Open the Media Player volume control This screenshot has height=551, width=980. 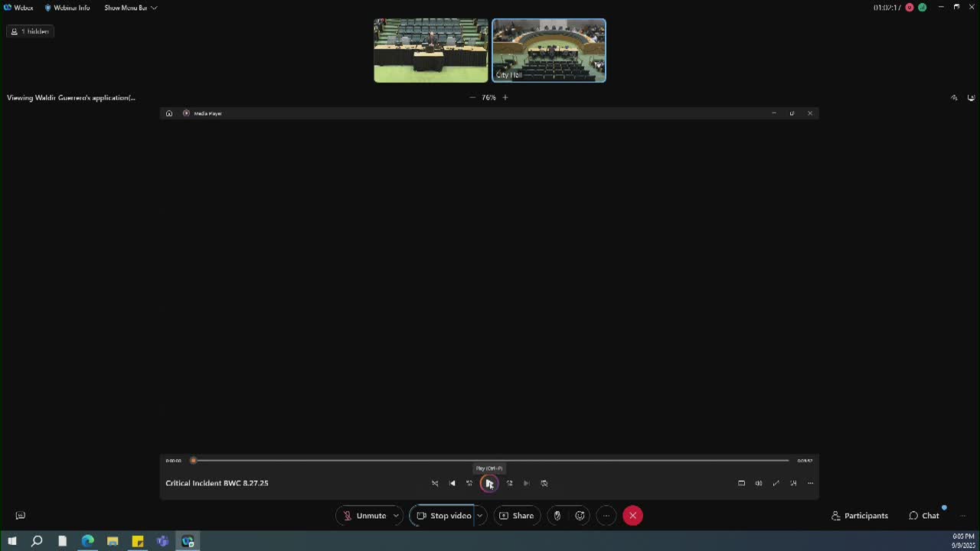[x=759, y=483]
